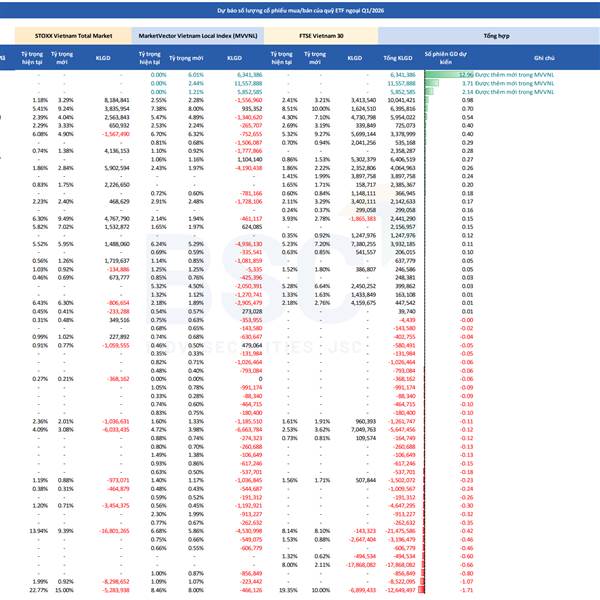Click the title banner mentioning ETF ngoại Q1/2026
Image resolution: width=600 pixels, height=600 pixels.
pyautogui.click(x=300, y=10)
